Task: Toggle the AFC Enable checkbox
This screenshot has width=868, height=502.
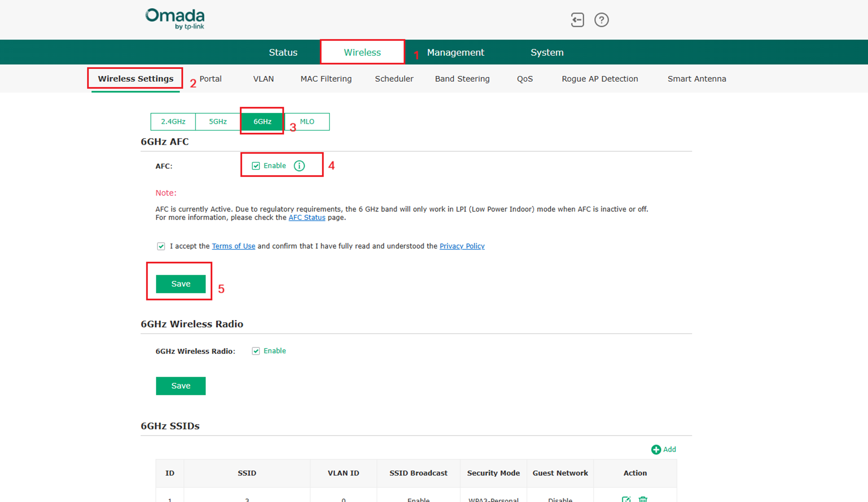Action: point(256,166)
